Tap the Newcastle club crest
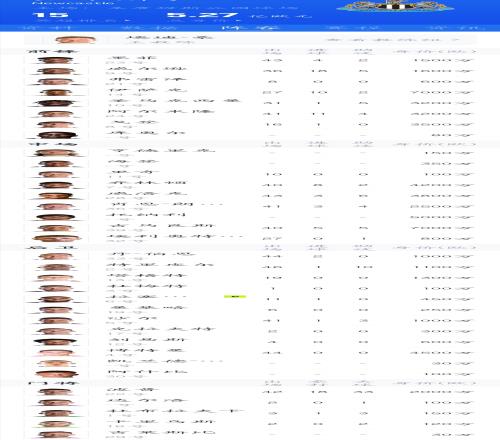The height and width of the screenshot is (440, 500). point(395,5)
